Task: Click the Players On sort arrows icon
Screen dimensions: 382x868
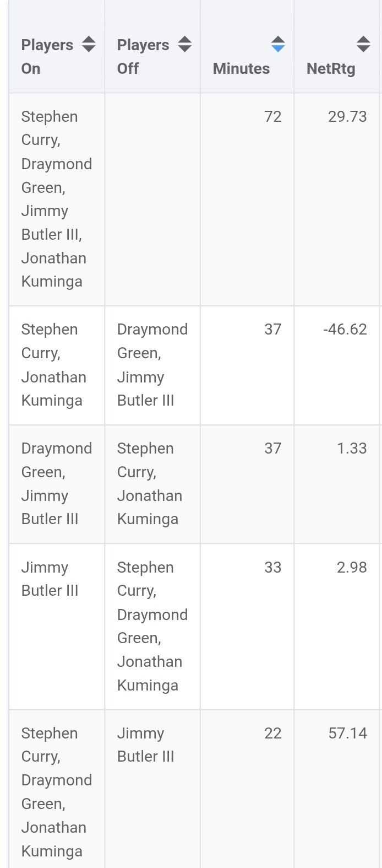Action: pyautogui.click(x=89, y=44)
